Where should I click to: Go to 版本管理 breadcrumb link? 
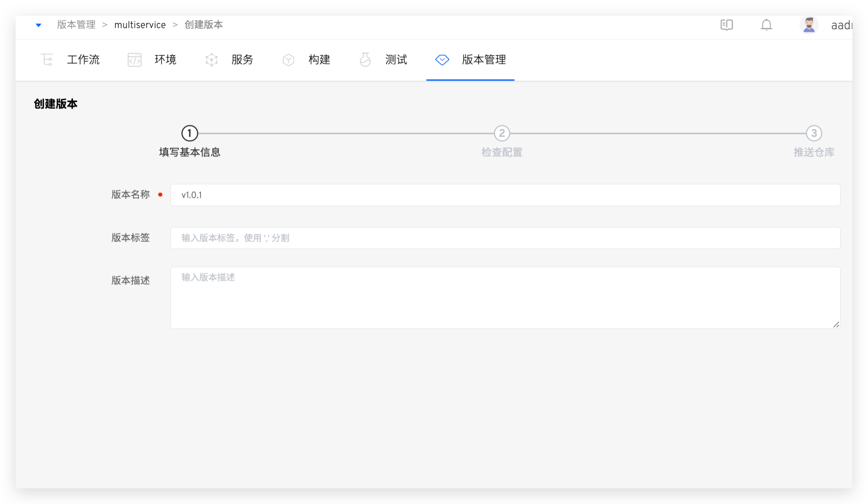tap(76, 25)
